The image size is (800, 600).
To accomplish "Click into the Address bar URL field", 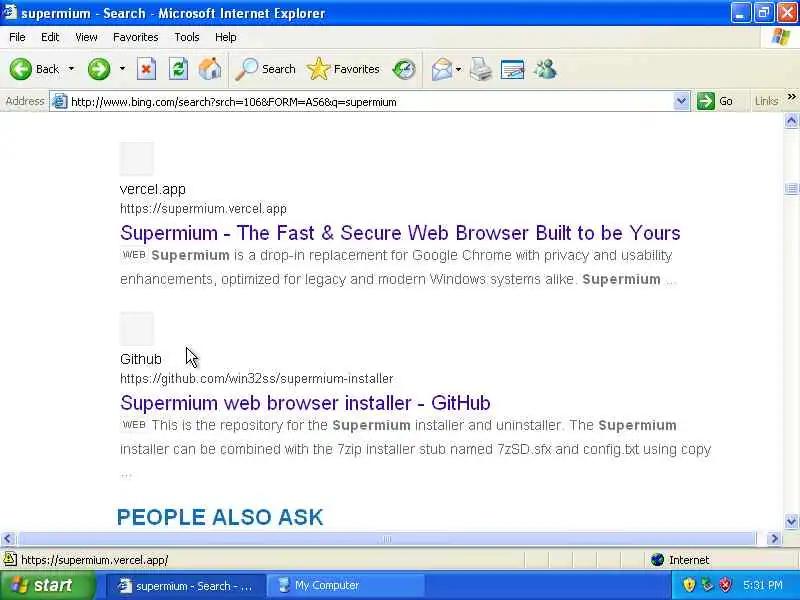I will [x=370, y=102].
